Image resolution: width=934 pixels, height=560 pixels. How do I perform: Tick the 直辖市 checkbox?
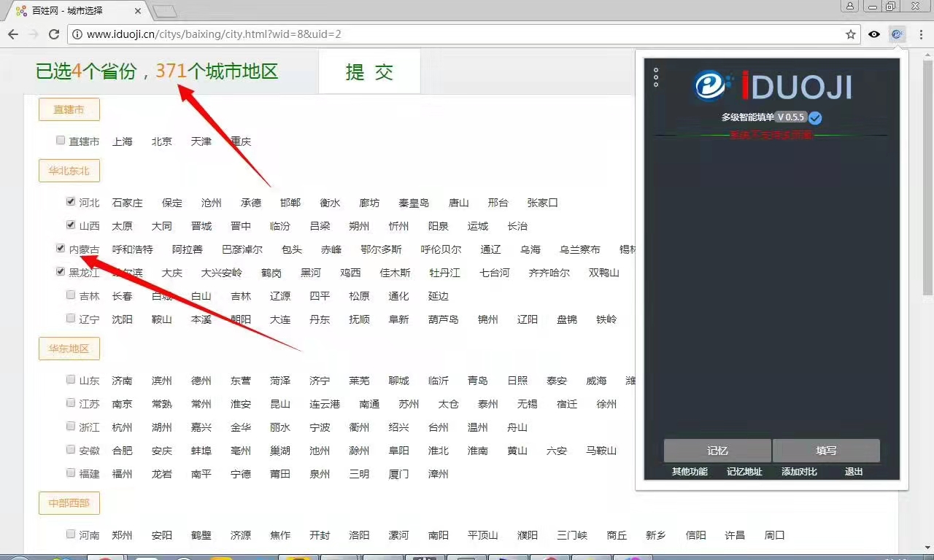[x=61, y=140]
